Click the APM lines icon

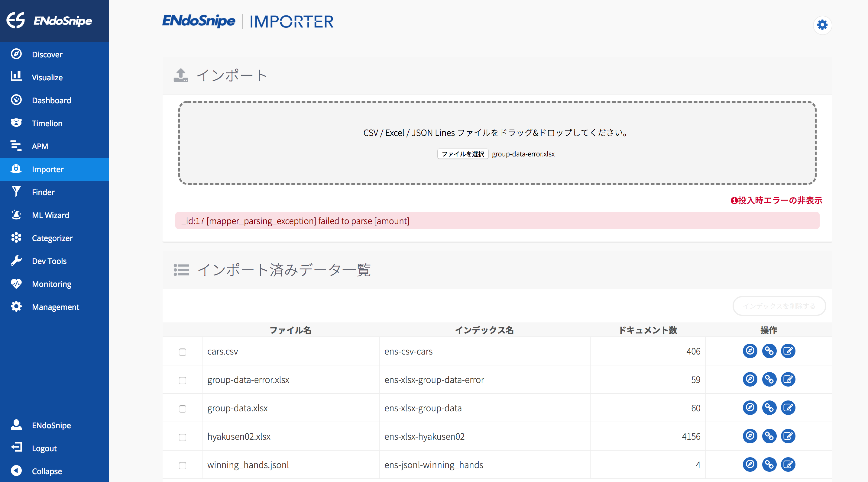(x=16, y=146)
